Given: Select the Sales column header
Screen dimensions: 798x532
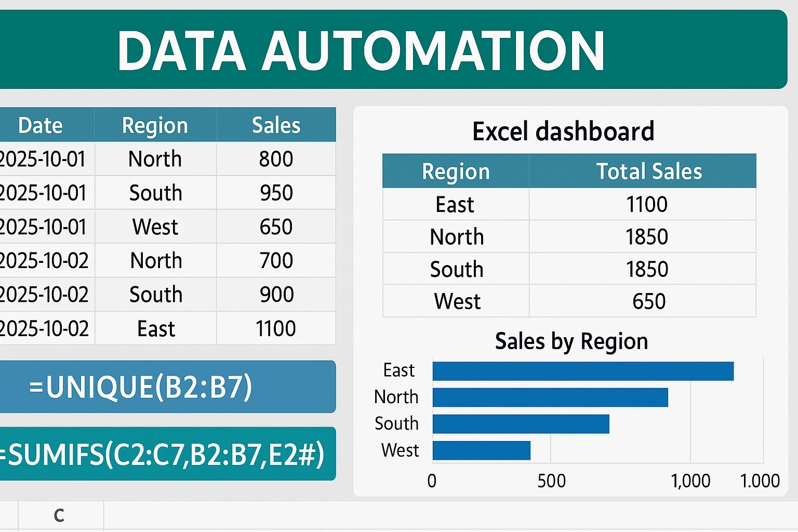Looking at the screenshot, I should (x=276, y=125).
